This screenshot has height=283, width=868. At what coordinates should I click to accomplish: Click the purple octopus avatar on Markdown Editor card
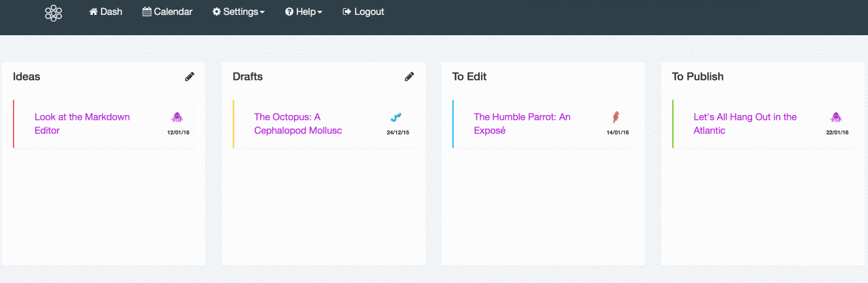(x=177, y=117)
